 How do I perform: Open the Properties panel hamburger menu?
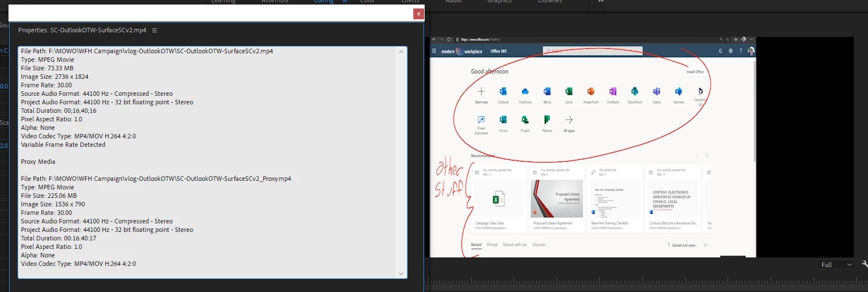[x=155, y=30]
